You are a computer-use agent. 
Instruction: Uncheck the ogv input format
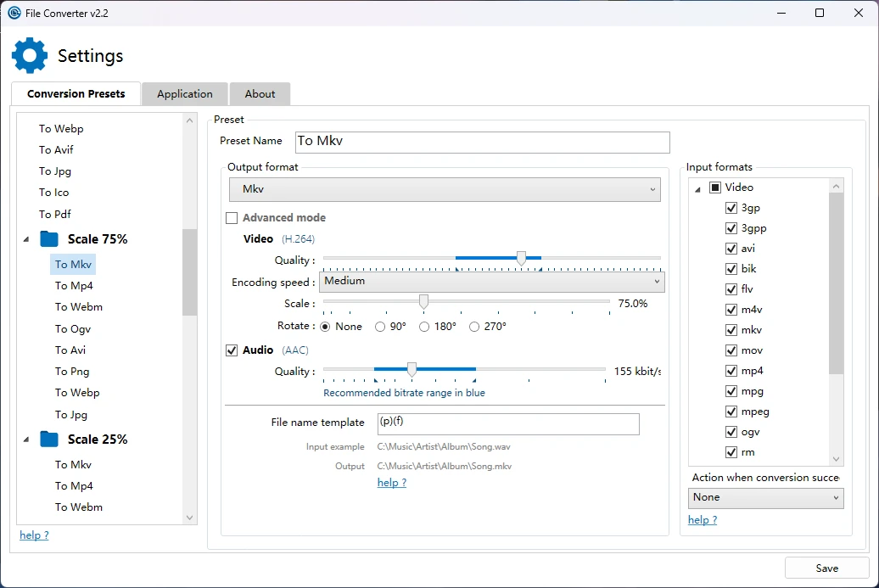coord(731,432)
